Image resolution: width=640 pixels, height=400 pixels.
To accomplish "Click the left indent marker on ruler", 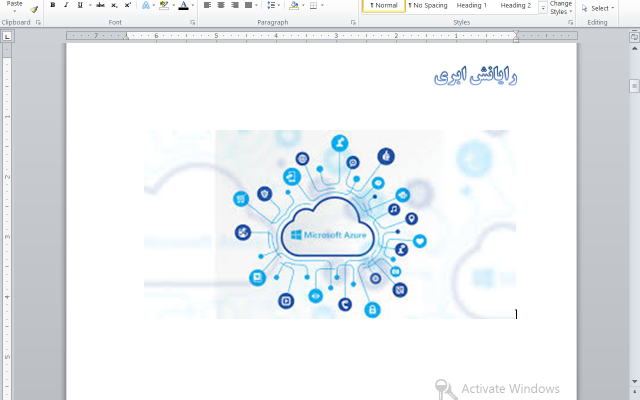I will [126, 36].
